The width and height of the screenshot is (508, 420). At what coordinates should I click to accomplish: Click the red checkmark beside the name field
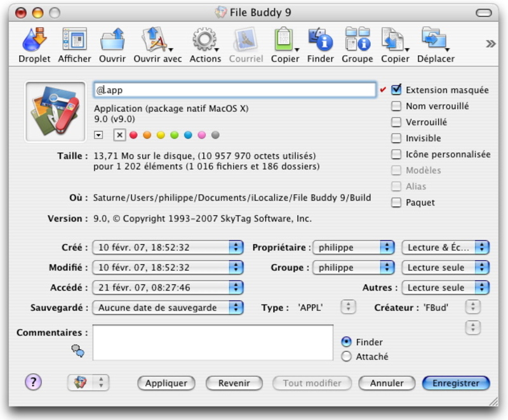tap(383, 89)
